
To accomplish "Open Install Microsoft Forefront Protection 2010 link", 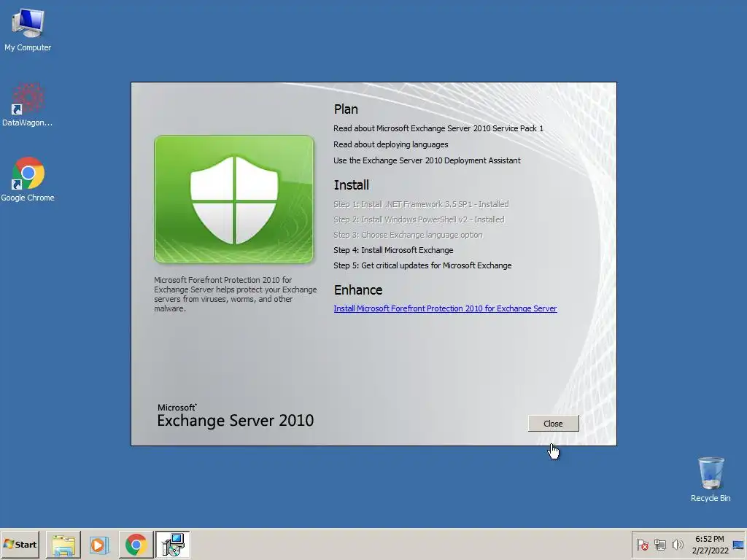I will [x=445, y=308].
